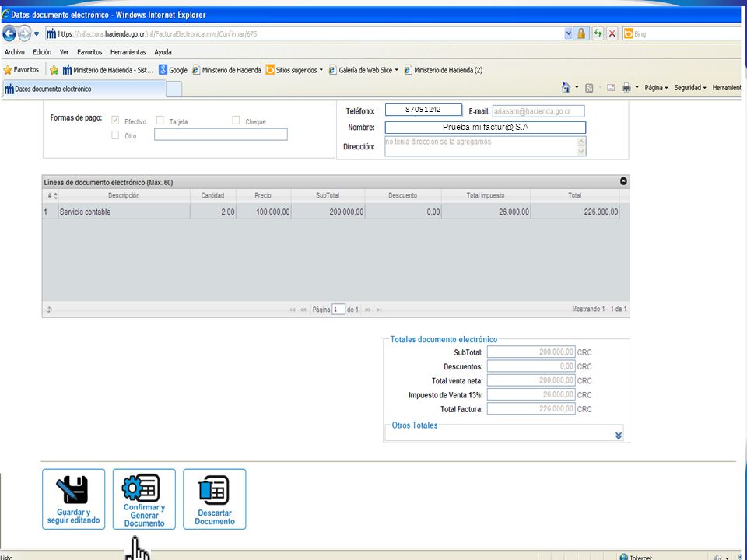Open the Página dropdown menu

(x=656, y=88)
